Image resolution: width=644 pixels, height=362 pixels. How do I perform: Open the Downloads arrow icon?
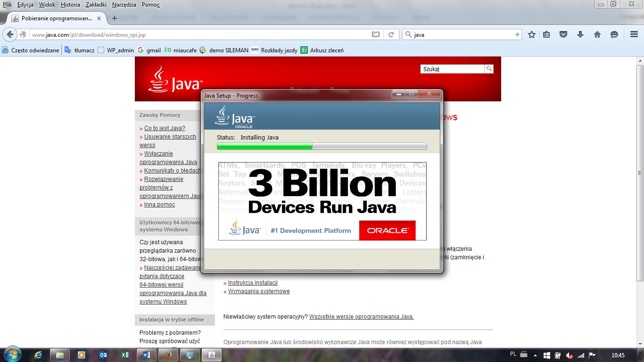coord(580,34)
